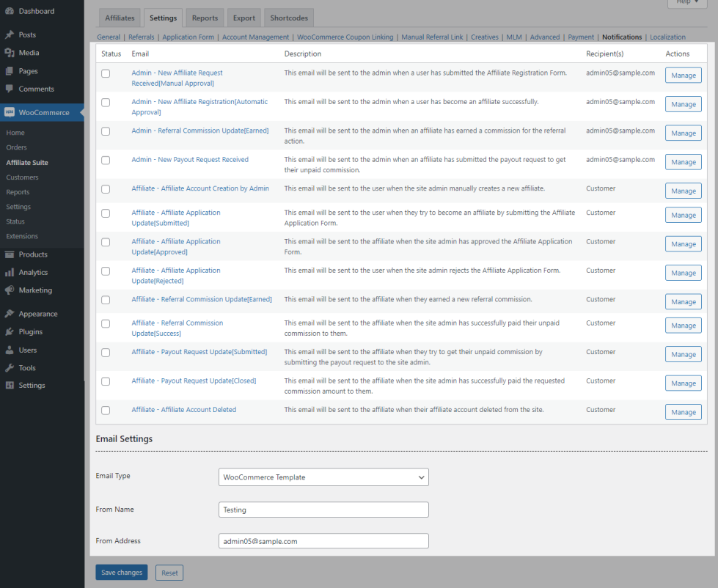Go to the MLM settings section

(x=513, y=37)
